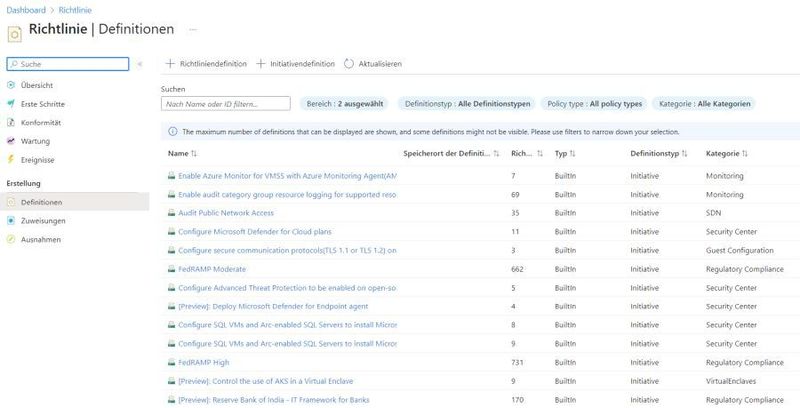Open Configure Microsoft Defender for Cloud plans

(x=255, y=232)
